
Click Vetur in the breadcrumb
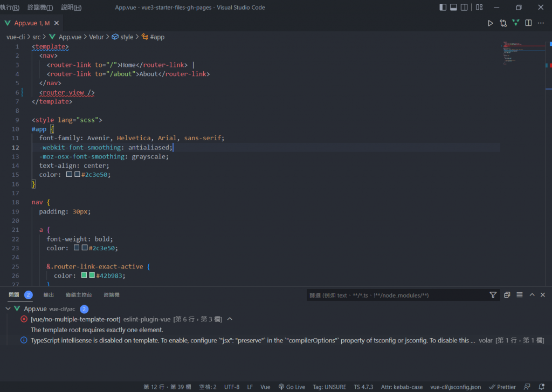click(x=96, y=37)
